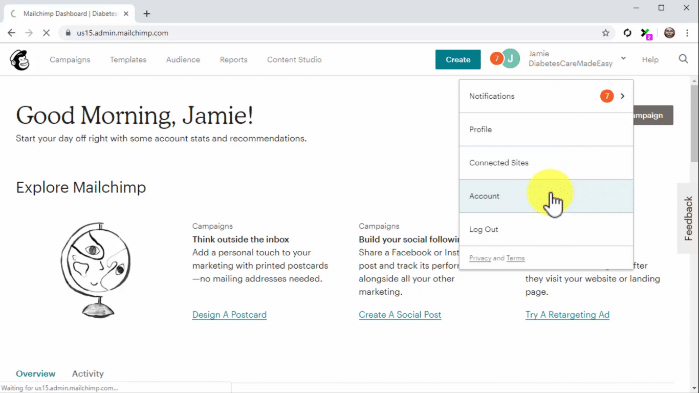This screenshot has width=699, height=393.
Task: Open Reports navigation item
Action: [233, 60]
